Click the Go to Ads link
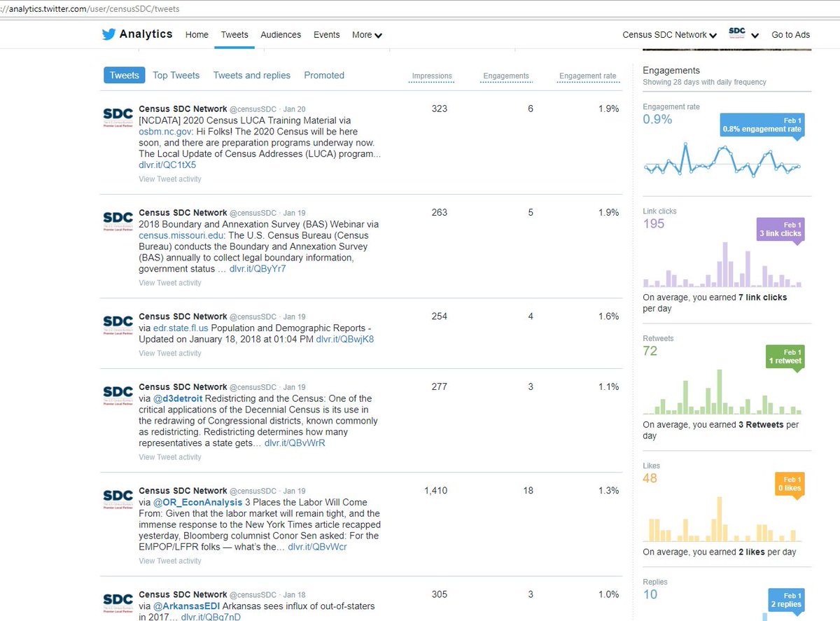Image resolution: width=840 pixels, height=621 pixels. tap(790, 34)
